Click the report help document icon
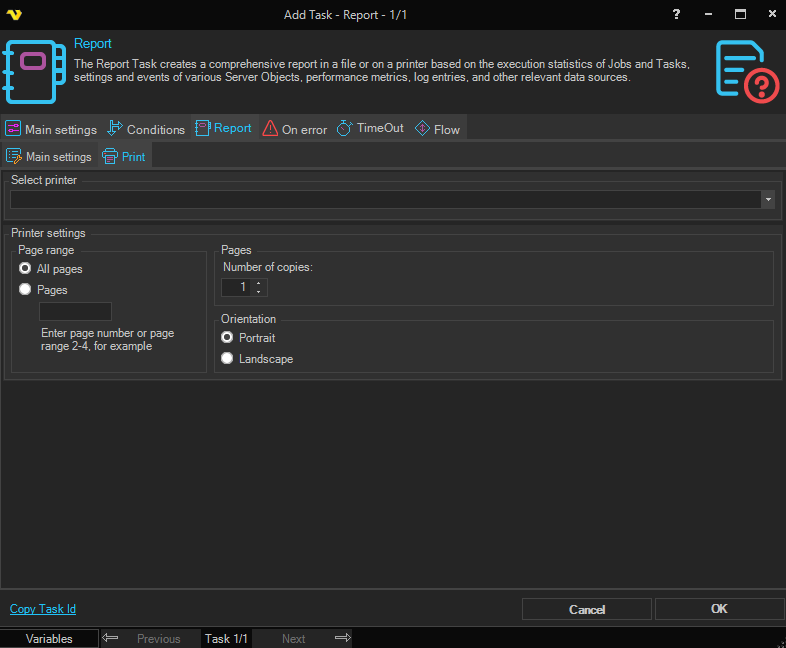Screen dimensions: 786x648 click(x=746, y=71)
